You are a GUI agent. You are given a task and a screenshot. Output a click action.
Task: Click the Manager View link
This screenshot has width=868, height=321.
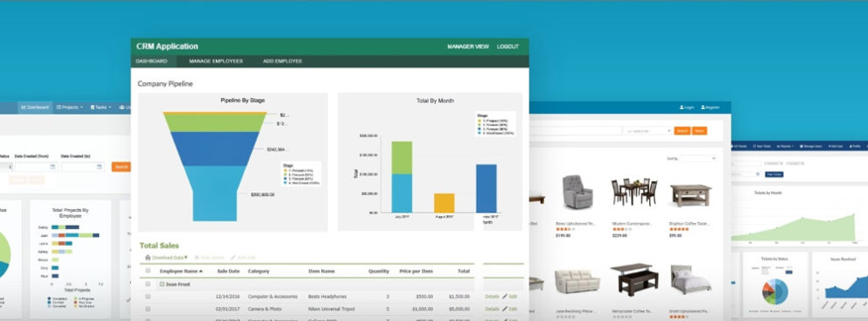pyautogui.click(x=468, y=46)
